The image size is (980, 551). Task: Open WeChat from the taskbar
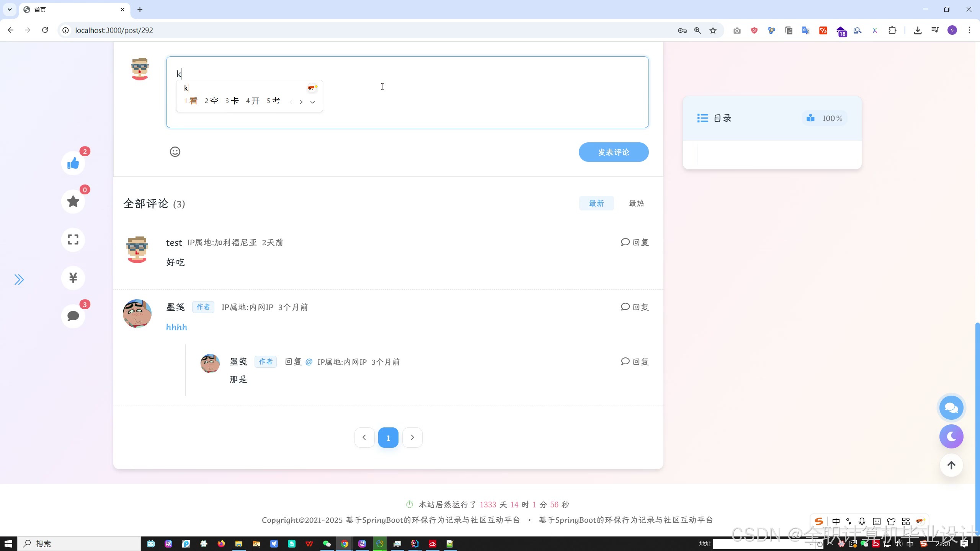(x=327, y=544)
